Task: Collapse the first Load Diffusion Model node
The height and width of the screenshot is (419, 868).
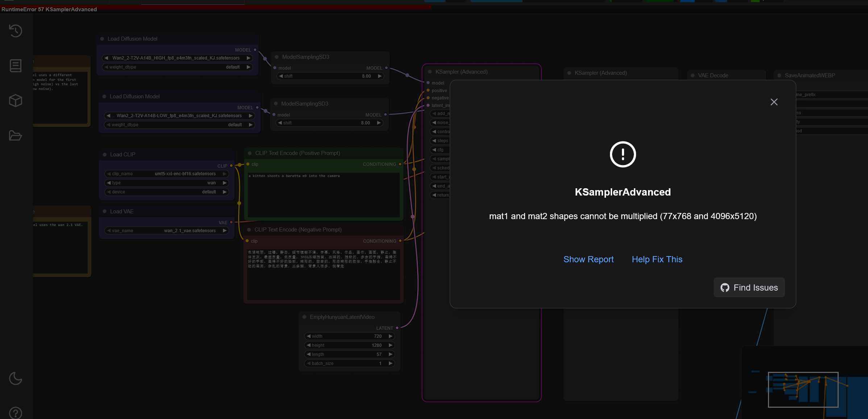Action: pos(102,39)
